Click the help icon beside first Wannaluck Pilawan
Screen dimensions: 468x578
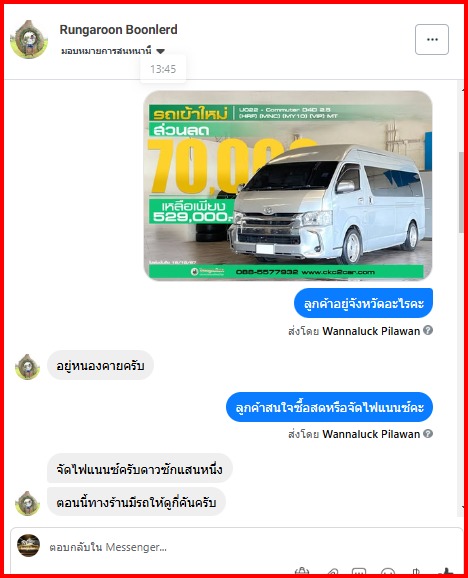[x=428, y=330]
